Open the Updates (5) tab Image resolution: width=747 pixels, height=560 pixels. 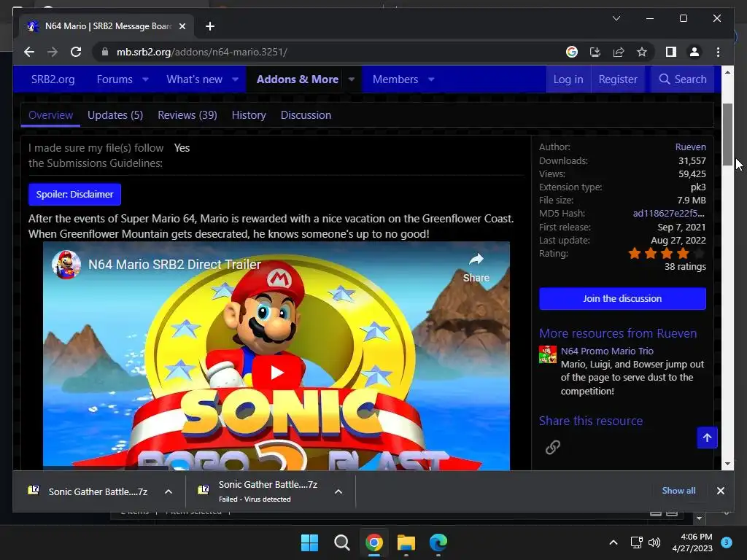[x=115, y=115]
